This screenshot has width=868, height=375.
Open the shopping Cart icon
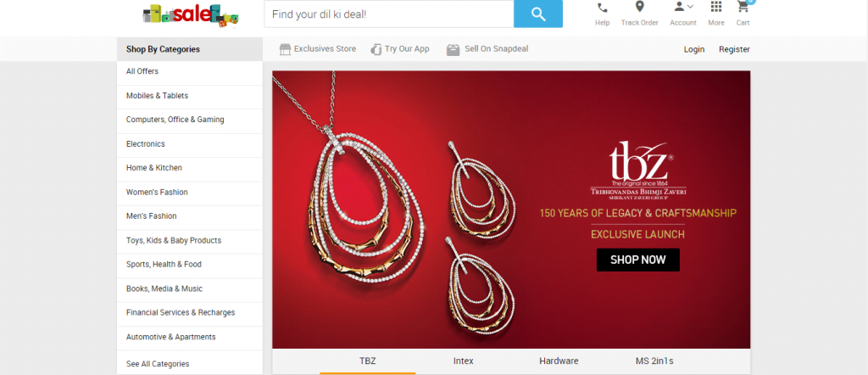pyautogui.click(x=743, y=7)
